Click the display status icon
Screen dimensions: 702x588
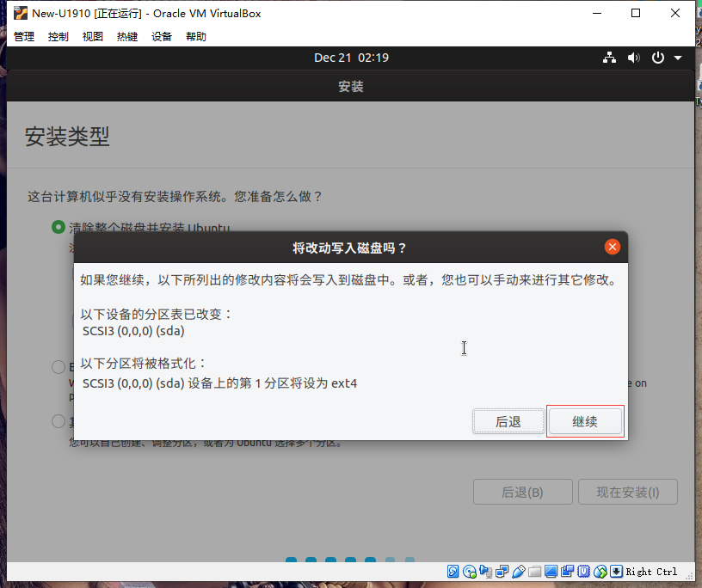pyautogui.click(x=551, y=572)
